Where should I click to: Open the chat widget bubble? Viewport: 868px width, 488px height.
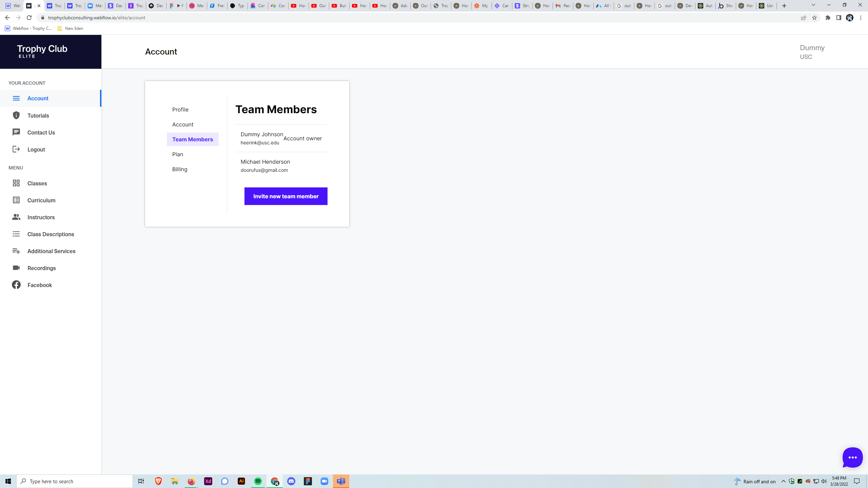tap(852, 457)
